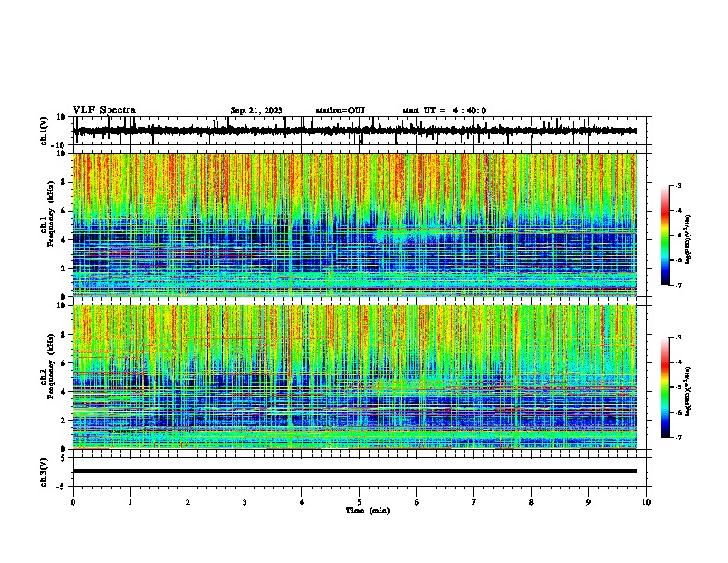Click the ch.2 spectrogram color scale bar
This screenshot has height=563, width=728.
click(x=665, y=387)
